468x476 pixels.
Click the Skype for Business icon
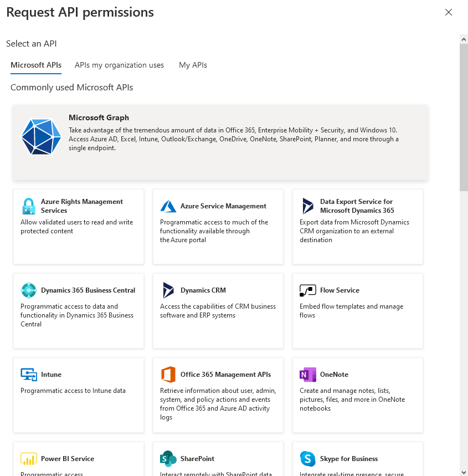pos(308,459)
